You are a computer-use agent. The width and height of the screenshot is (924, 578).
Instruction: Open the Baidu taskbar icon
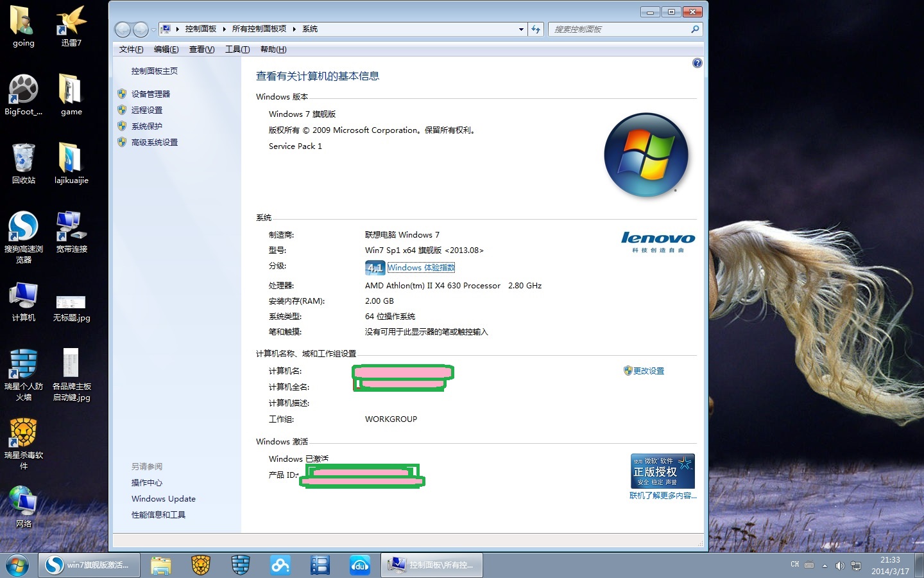click(x=360, y=565)
